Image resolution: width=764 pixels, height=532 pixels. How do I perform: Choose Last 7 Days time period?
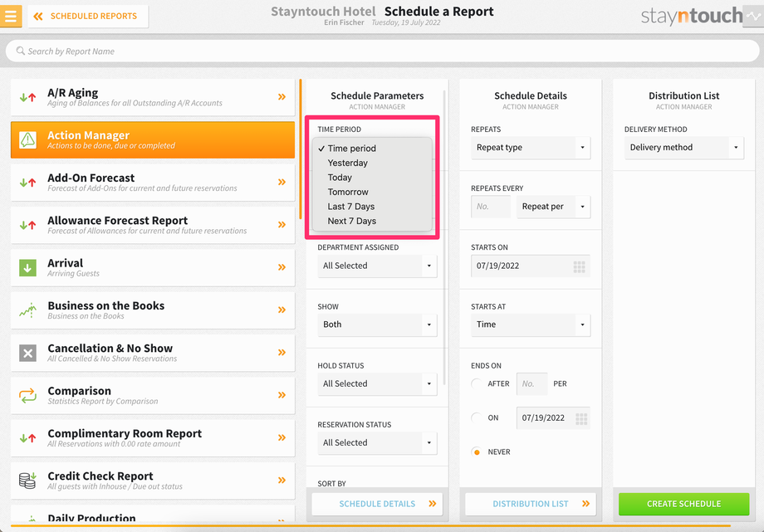point(350,207)
